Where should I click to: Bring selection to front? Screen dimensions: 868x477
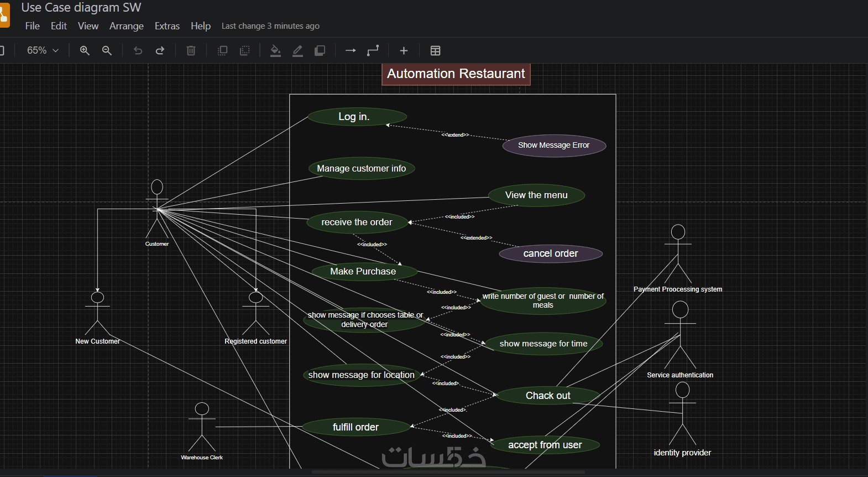tap(222, 50)
